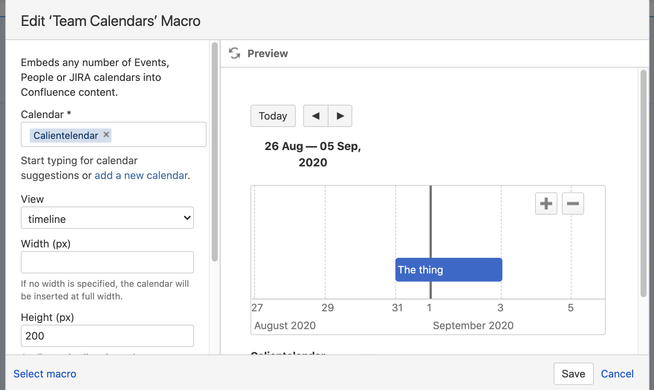Image resolution: width=654 pixels, height=390 pixels.
Task: Select 'The thing' event bar on timeline
Action: click(449, 270)
